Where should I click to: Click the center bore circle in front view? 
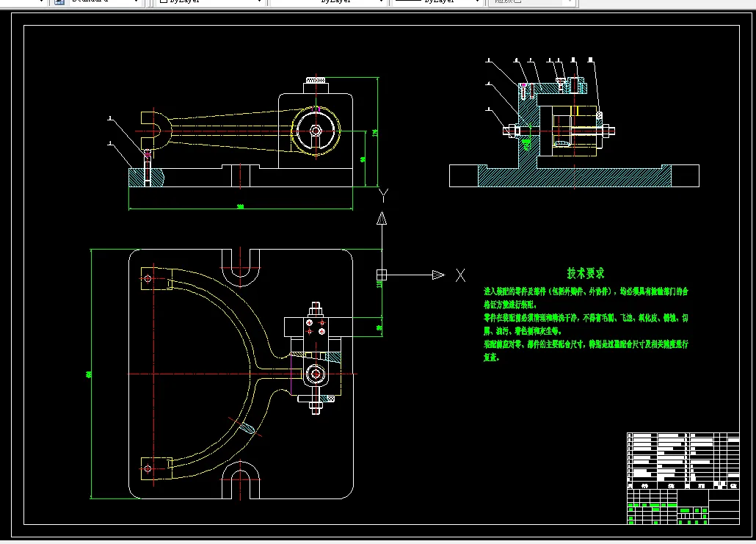pyautogui.click(x=316, y=131)
